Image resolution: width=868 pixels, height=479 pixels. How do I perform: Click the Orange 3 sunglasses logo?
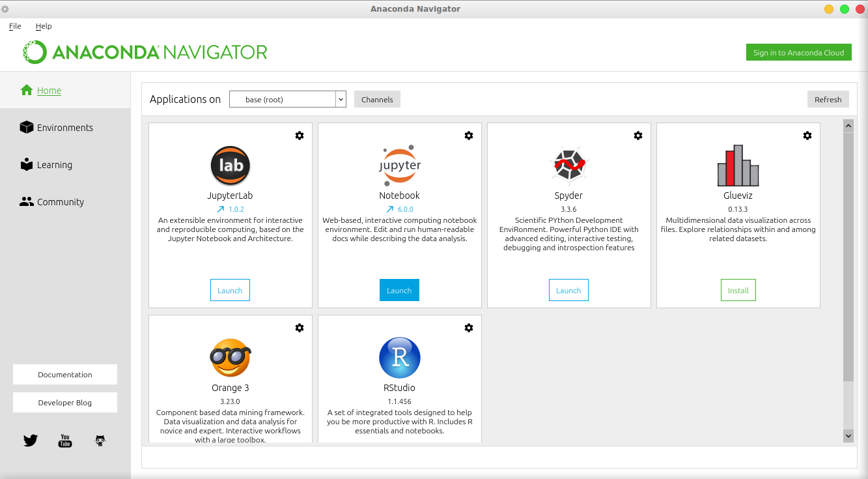point(231,358)
